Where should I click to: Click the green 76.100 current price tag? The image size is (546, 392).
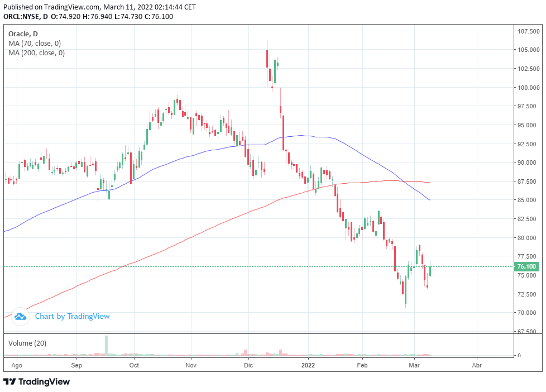pyautogui.click(x=526, y=266)
